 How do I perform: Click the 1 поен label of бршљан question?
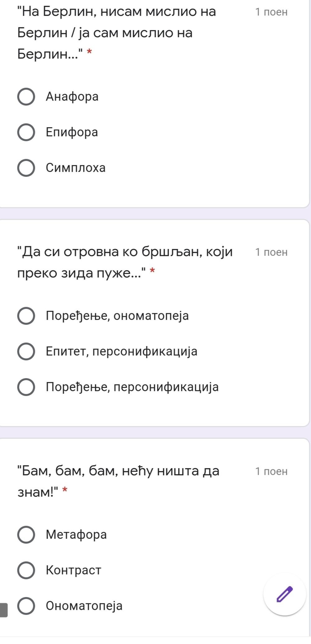[x=271, y=252]
